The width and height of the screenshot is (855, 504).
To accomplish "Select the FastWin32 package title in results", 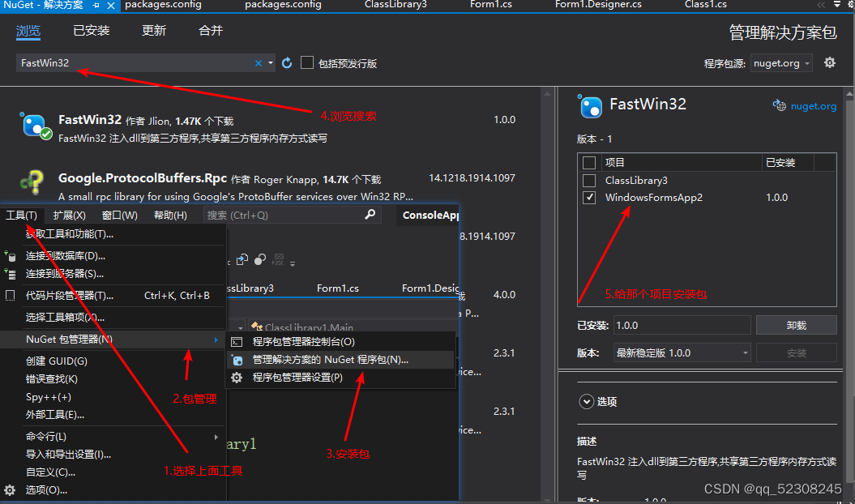I will (89, 120).
